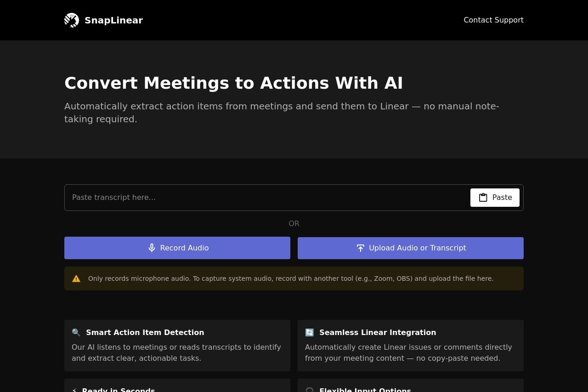Click the Paste button
588x392 pixels.
pyautogui.click(x=495, y=198)
